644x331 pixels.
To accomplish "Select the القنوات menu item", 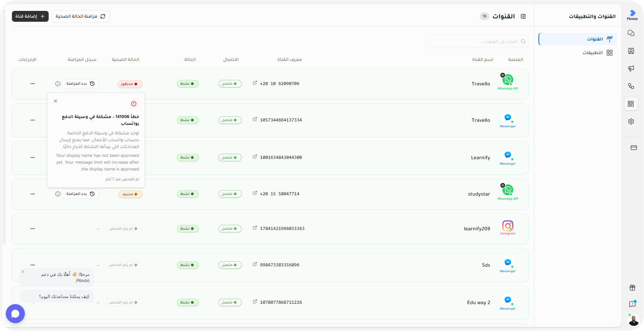I will point(578,39).
